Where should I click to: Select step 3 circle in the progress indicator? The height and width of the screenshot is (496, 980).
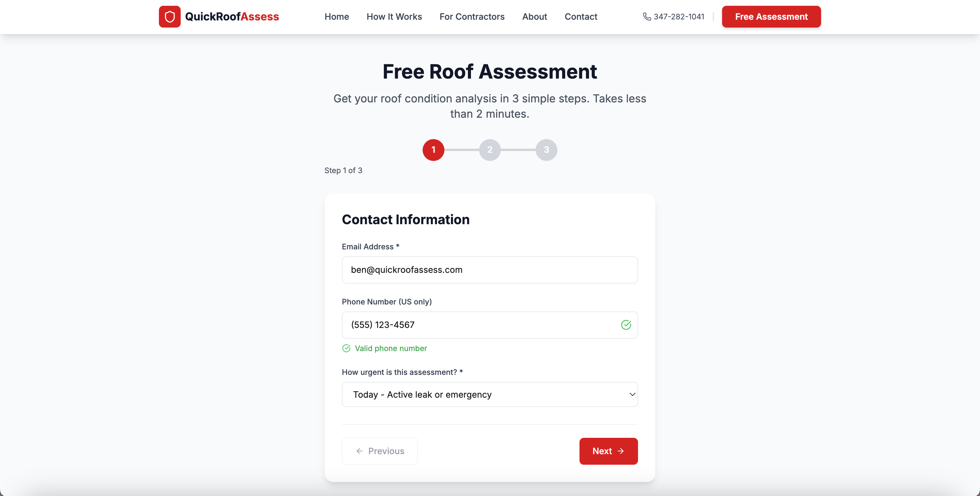[546, 150]
